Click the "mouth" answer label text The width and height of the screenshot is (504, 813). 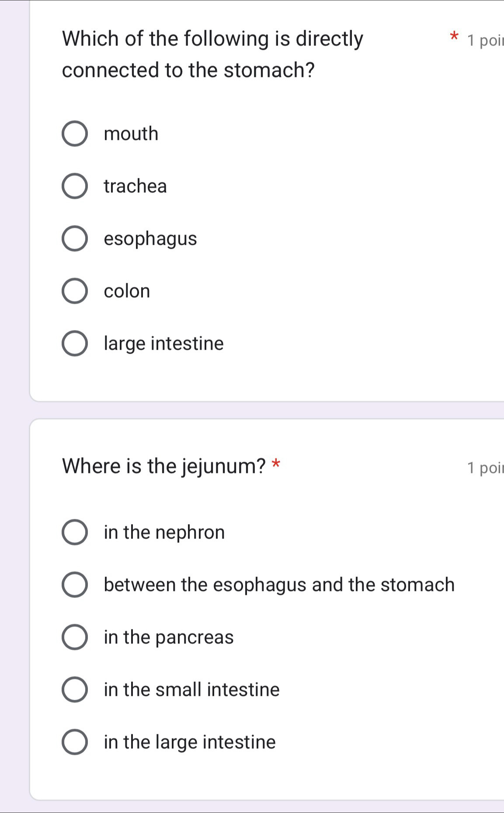point(131,134)
